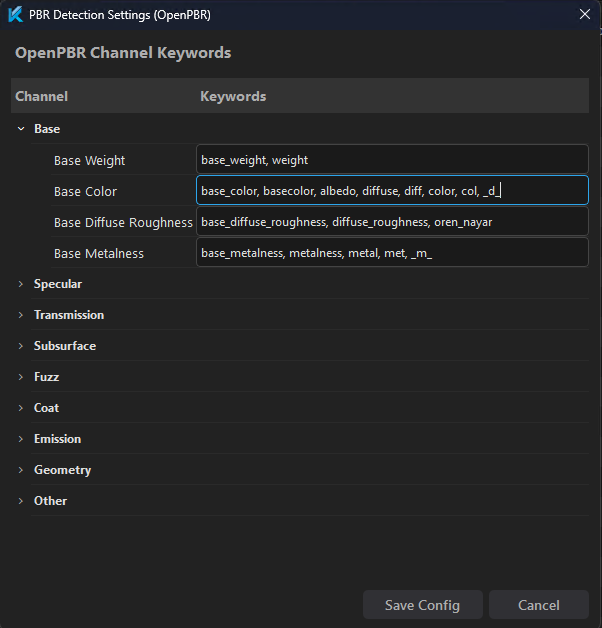Select the Fuzz tree row label
The image size is (602, 628).
coord(46,377)
